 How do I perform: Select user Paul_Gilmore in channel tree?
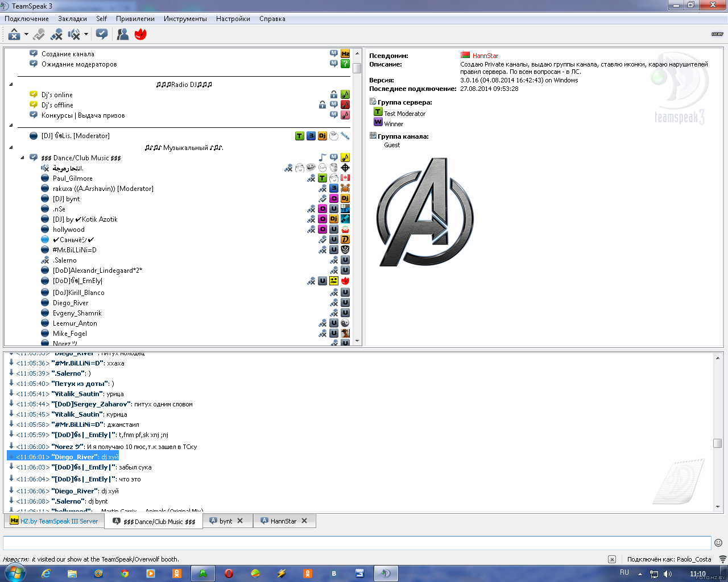click(x=73, y=178)
